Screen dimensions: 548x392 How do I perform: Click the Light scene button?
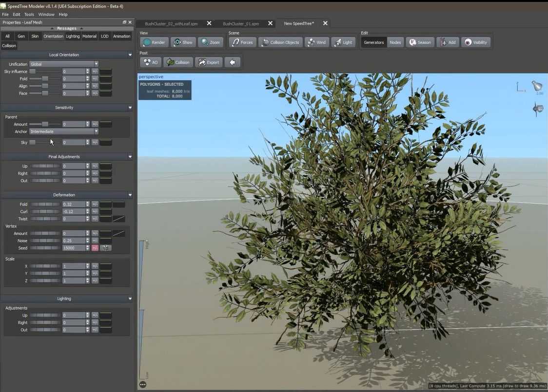click(343, 42)
